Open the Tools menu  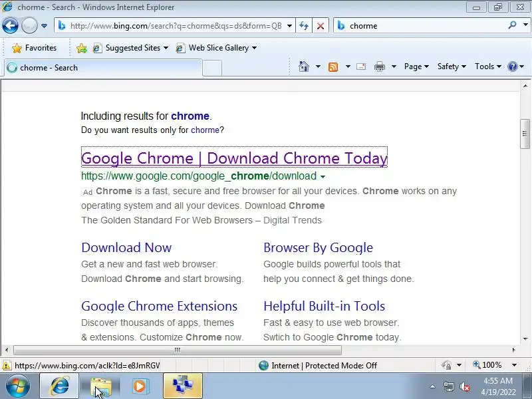click(488, 66)
